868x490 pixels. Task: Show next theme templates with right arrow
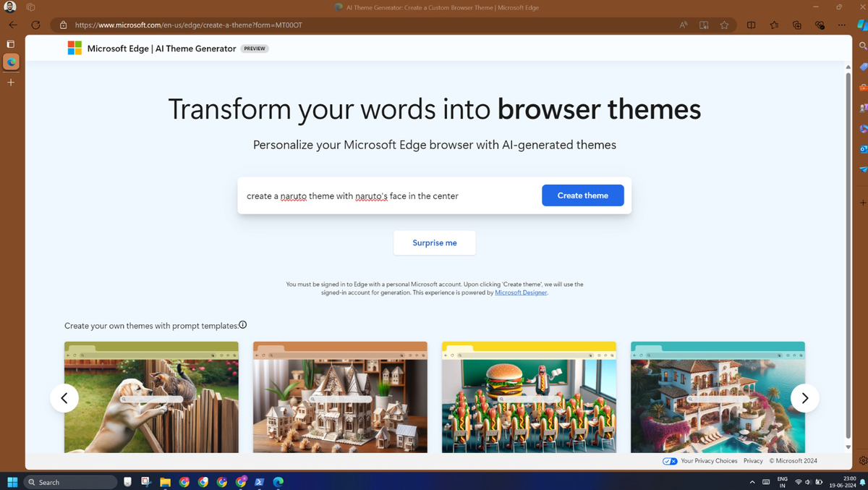pos(804,398)
